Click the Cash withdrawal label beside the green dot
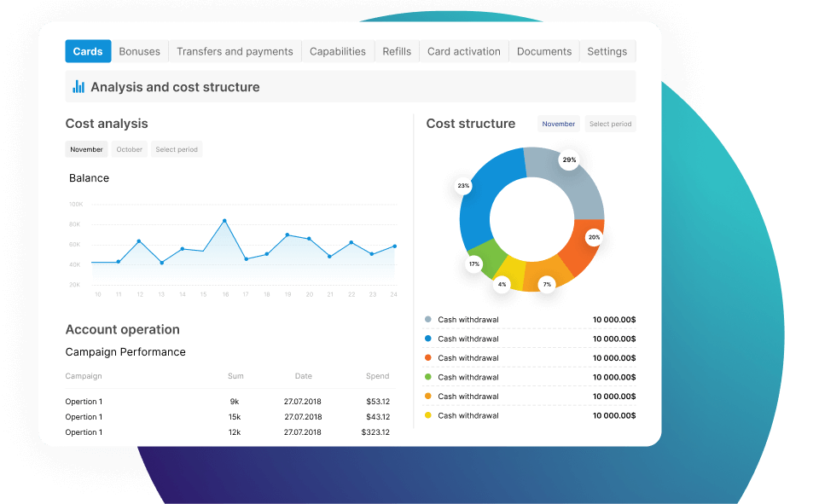This screenshot has height=504, width=813. (468, 377)
